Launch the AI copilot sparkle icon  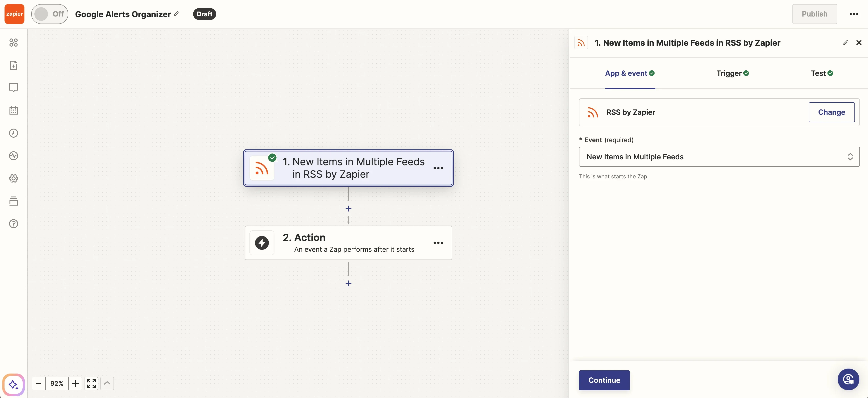point(14,384)
